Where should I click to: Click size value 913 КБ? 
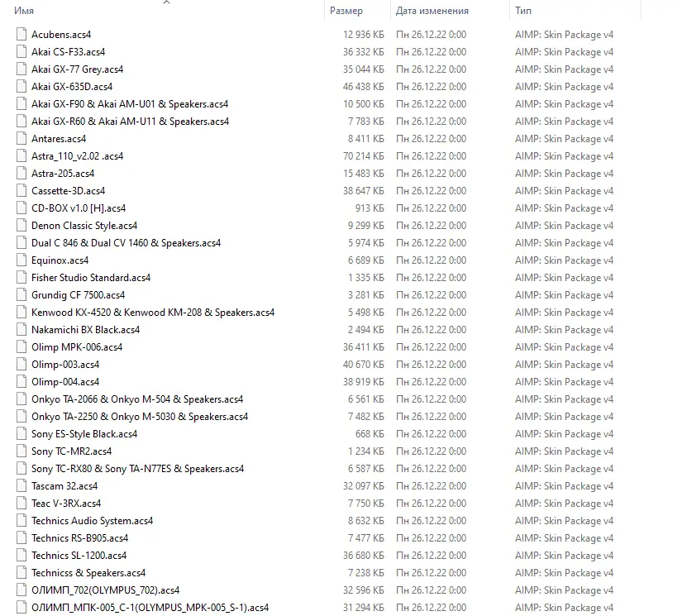click(x=370, y=208)
